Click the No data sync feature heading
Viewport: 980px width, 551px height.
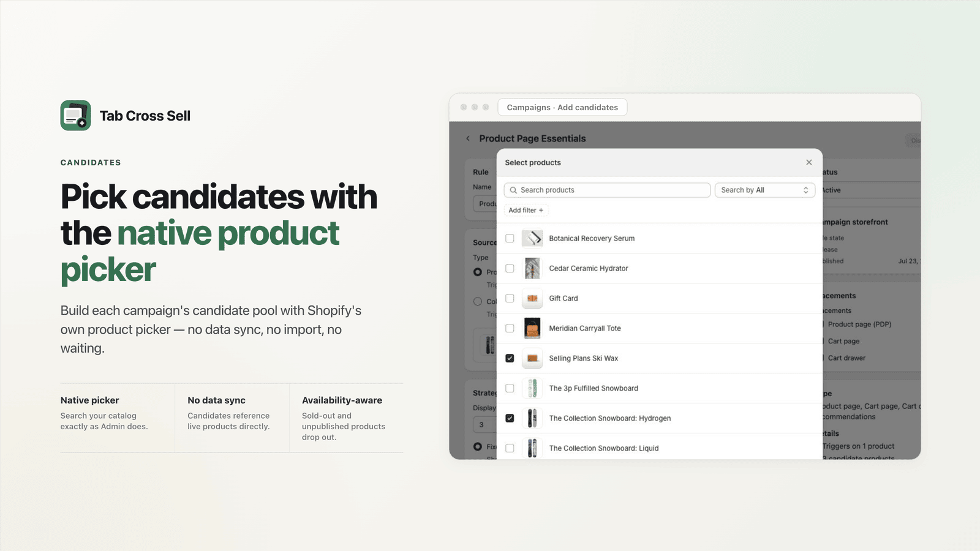pos(216,400)
